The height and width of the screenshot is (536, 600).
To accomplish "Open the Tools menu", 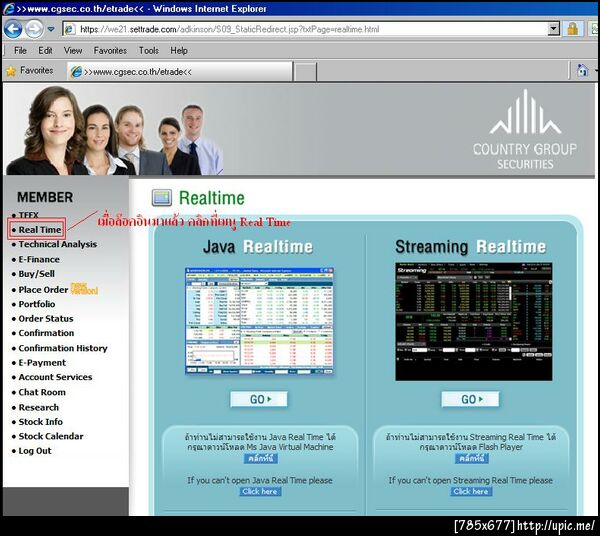I will 148,51.
